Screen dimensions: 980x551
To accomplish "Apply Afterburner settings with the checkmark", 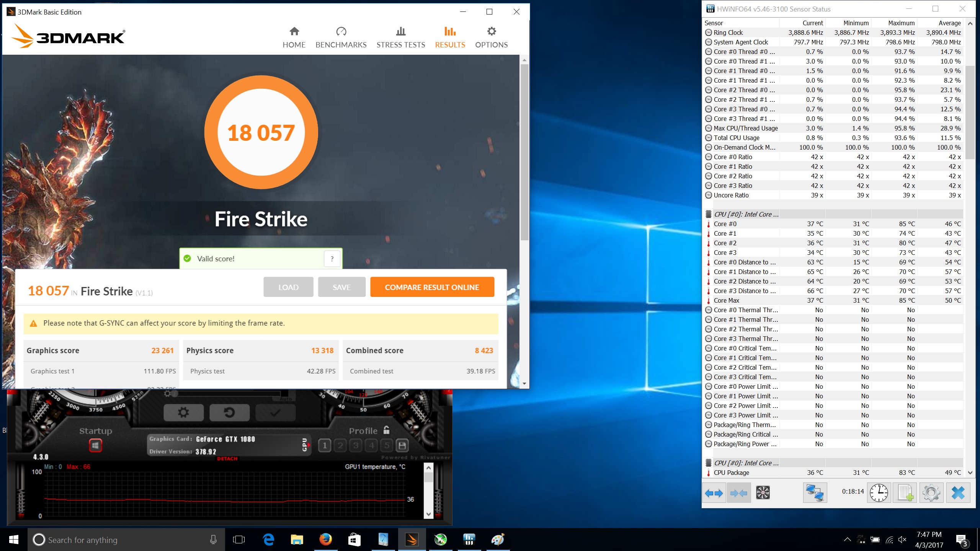I will 275,412.
